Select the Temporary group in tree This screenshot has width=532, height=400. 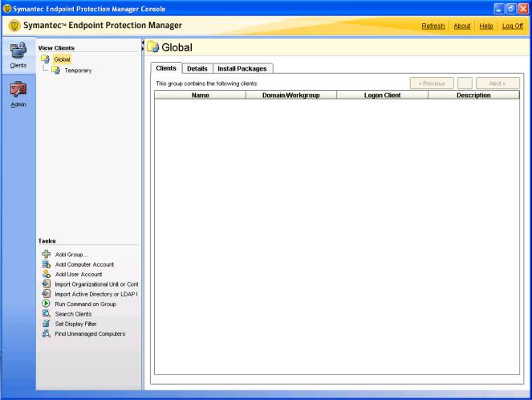78,71
